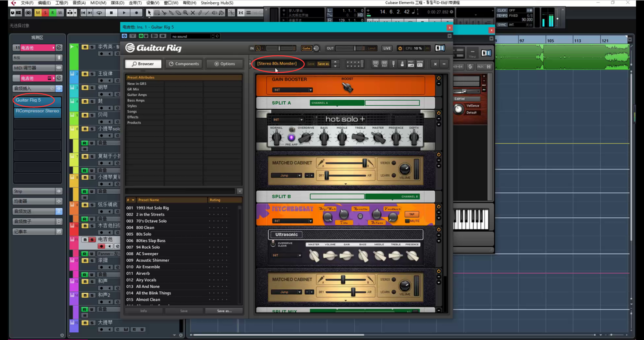Toggle the Psychedelay TAP button
The width and height of the screenshot is (644, 340).
tap(412, 214)
